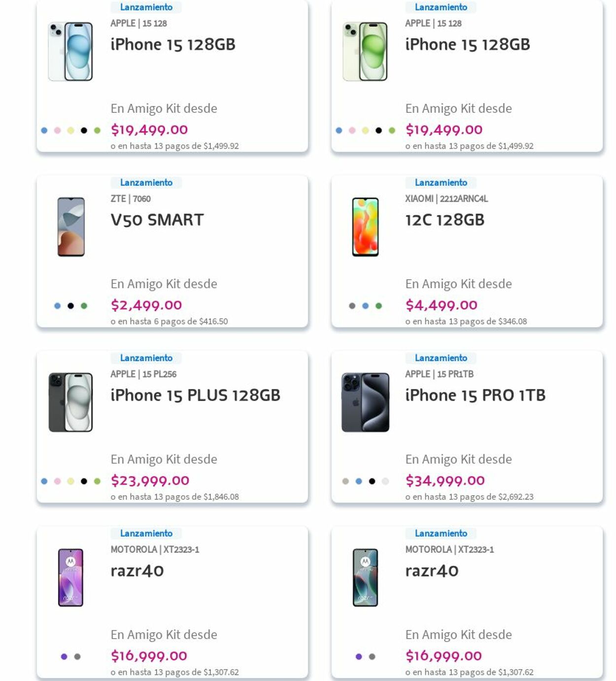Select the green color swatch for left iPhone 15 128GB
Image resolution: width=616 pixels, height=681 pixels.
pos(97,130)
